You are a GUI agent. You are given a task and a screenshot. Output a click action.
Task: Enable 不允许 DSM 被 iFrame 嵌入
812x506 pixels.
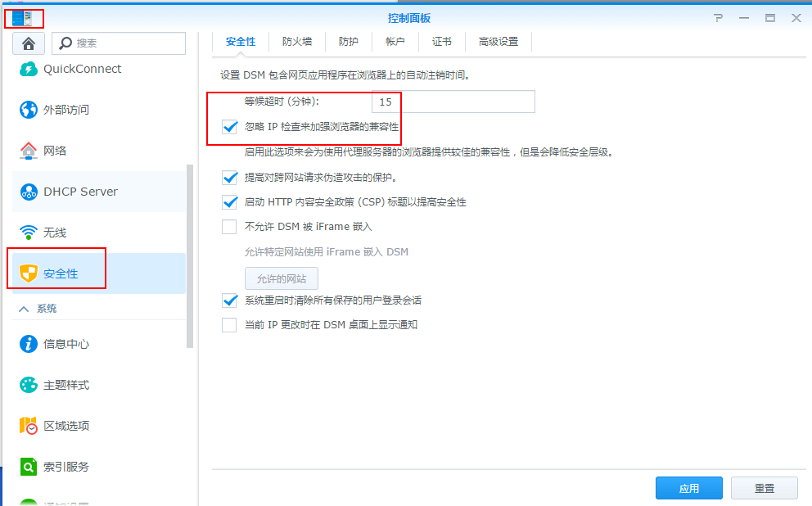pos(229,227)
